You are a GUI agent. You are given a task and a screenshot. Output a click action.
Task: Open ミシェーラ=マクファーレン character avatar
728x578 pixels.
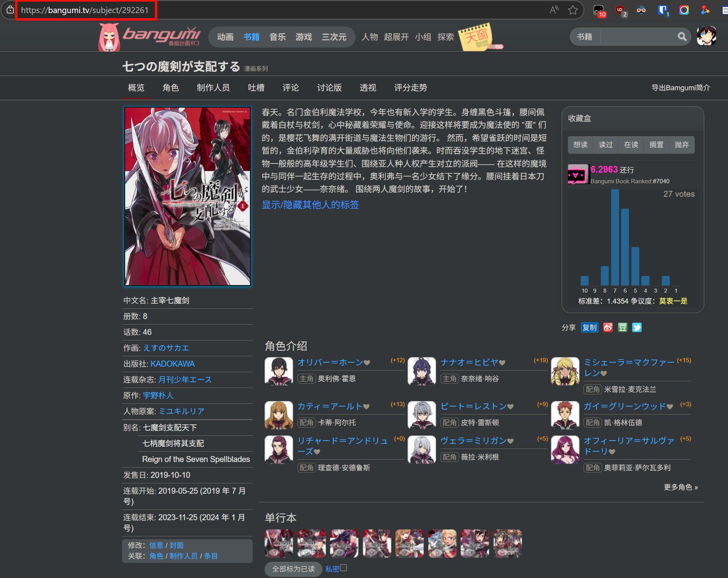[565, 371]
